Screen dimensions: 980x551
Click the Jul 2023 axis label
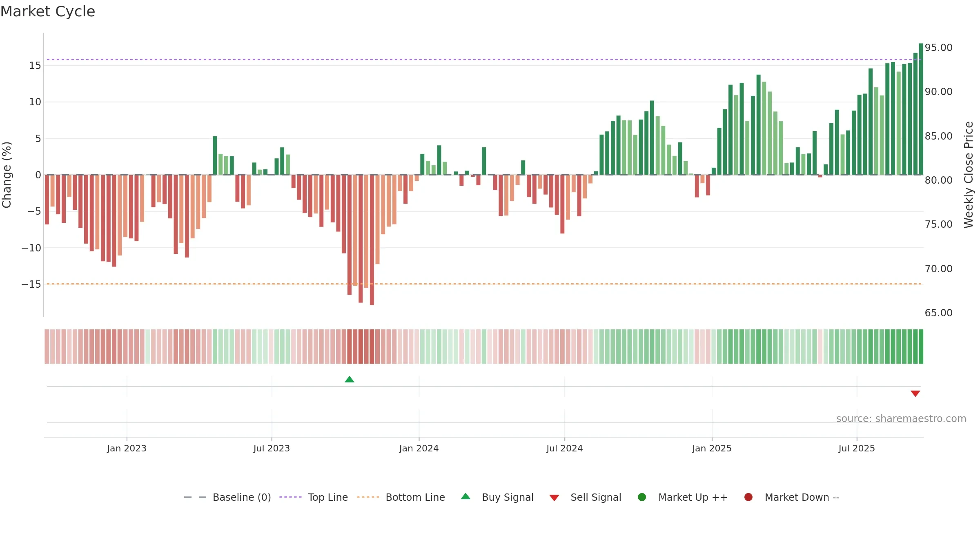272,448
